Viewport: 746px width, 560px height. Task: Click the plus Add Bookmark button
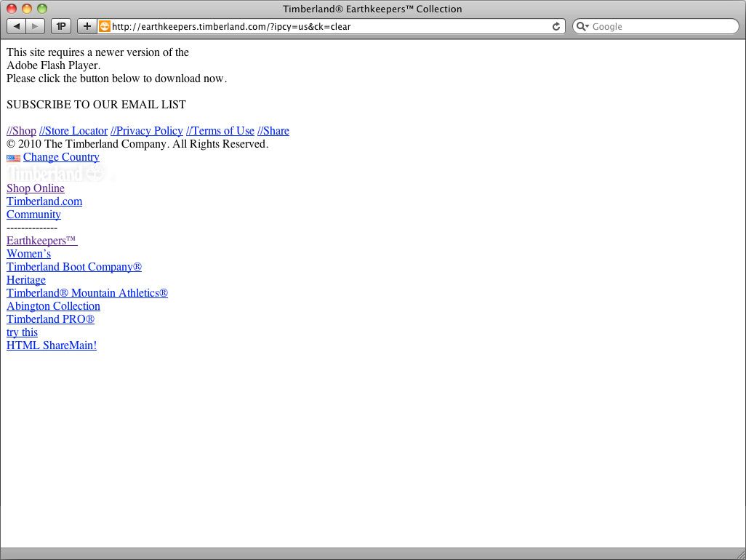pyautogui.click(x=87, y=26)
